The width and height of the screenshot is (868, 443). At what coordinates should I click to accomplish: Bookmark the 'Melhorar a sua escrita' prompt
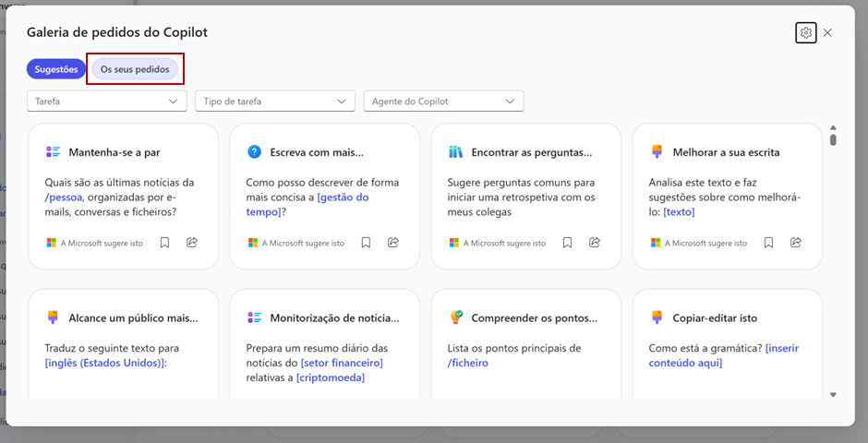pyautogui.click(x=768, y=243)
